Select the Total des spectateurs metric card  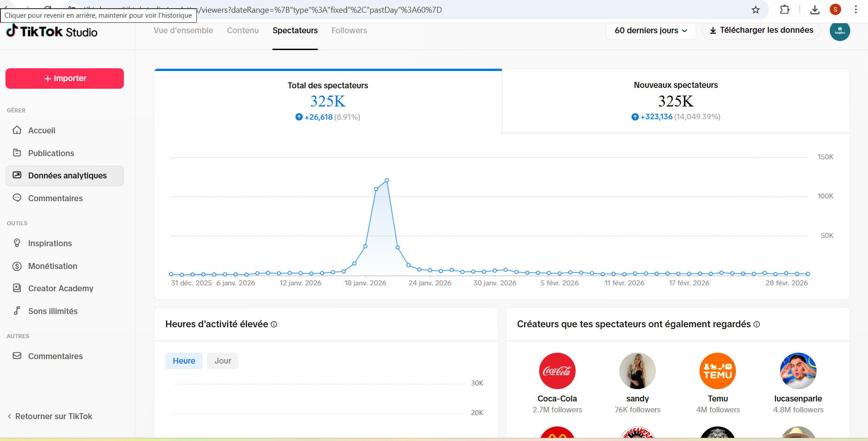pyautogui.click(x=327, y=101)
